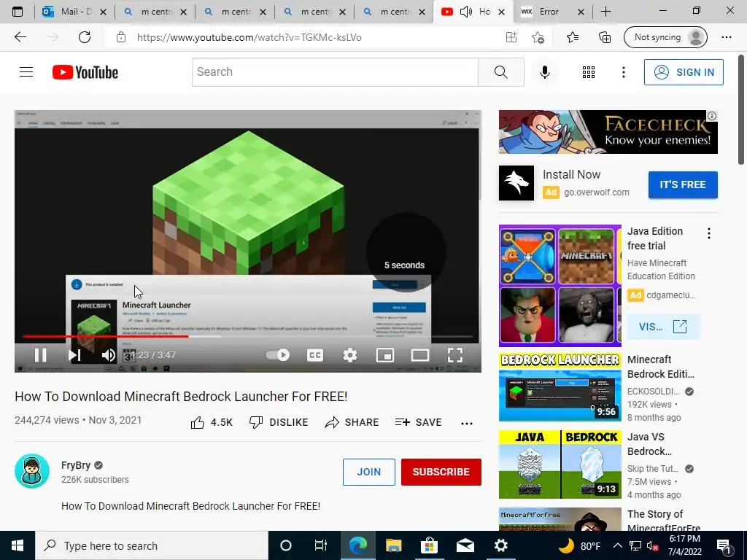
Task: Open SHARE options
Action: (352, 422)
